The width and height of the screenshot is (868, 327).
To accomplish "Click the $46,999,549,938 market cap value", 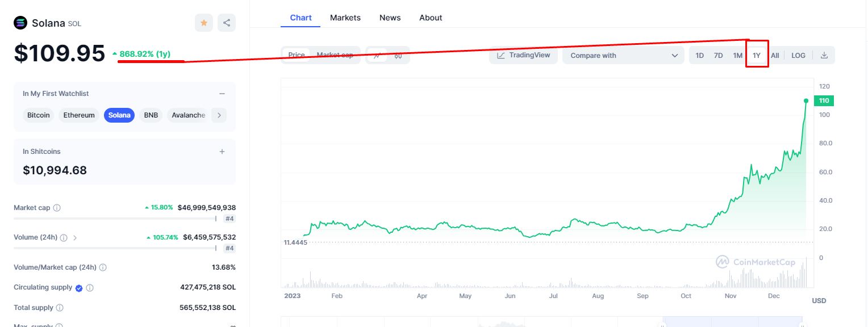I will 207,208.
